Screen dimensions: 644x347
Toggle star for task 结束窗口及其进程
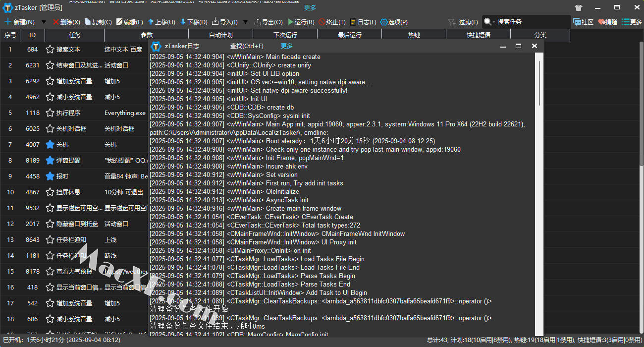point(50,65)
